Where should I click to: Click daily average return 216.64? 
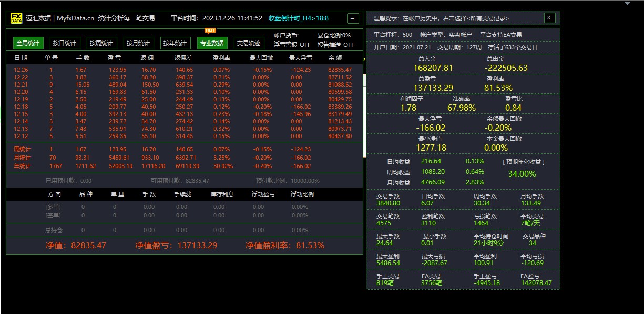pos(431,161)
